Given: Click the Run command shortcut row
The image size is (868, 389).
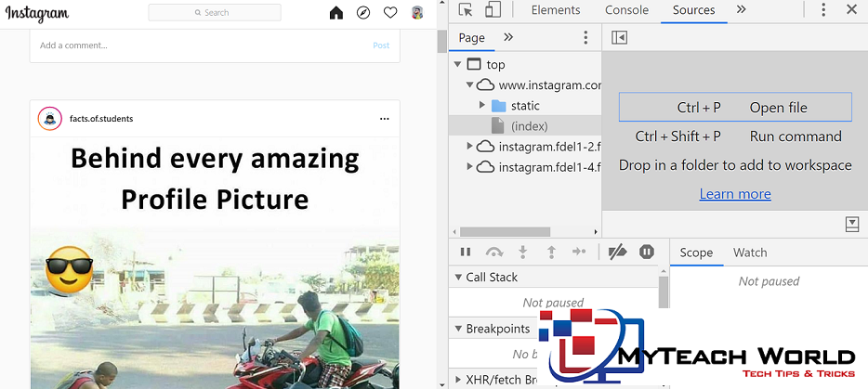Looking at the screenshot, I should click(735, 136).
